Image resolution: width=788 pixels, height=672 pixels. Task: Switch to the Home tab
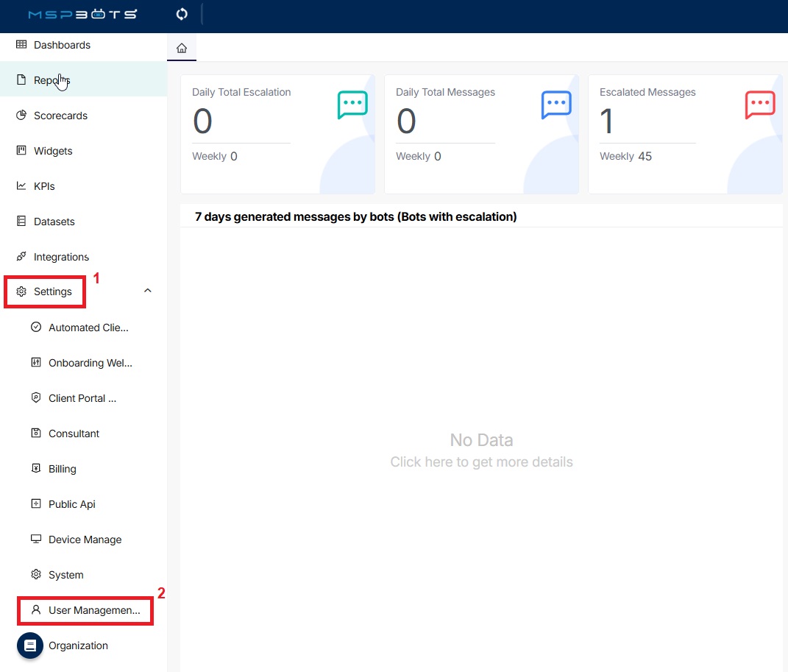tap(181, 47)
